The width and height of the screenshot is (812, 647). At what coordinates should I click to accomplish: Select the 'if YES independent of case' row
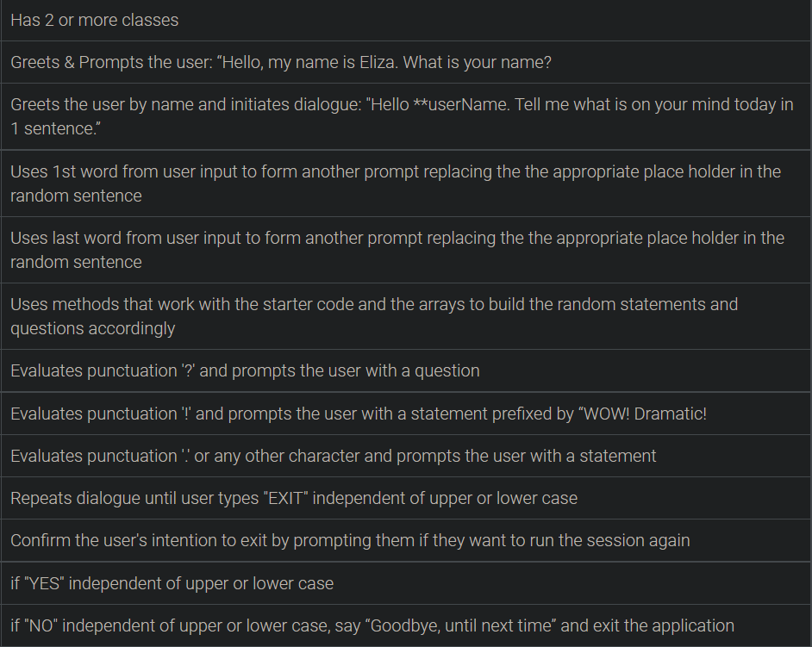406,583
